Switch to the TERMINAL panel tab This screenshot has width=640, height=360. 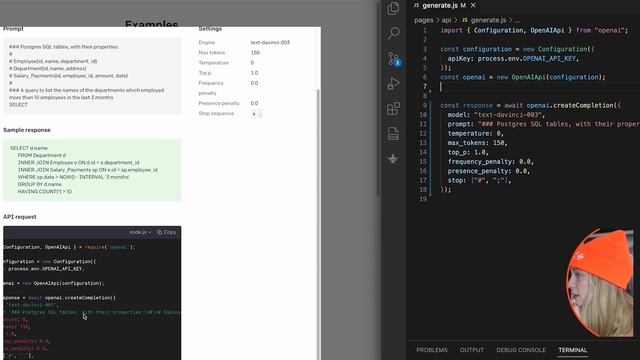pyautogui.click(x=573, y=350)
